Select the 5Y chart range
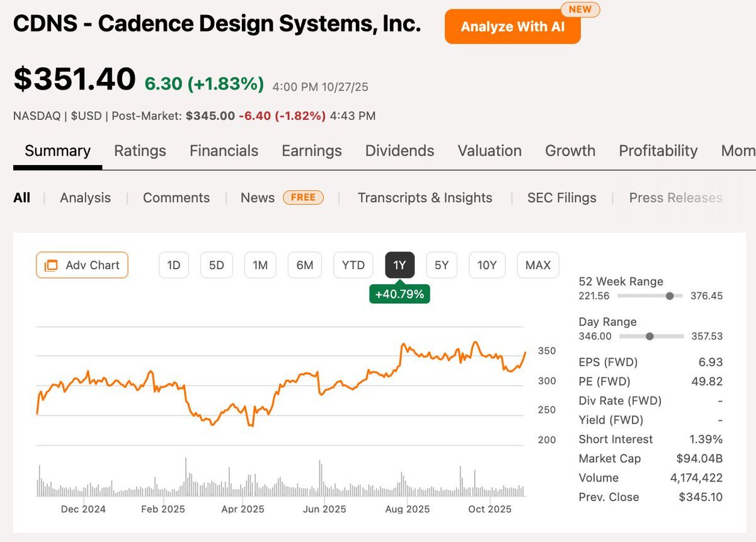The height and width of the screenshot is (542, 756). pyautogui.click(x=442, y=265)
